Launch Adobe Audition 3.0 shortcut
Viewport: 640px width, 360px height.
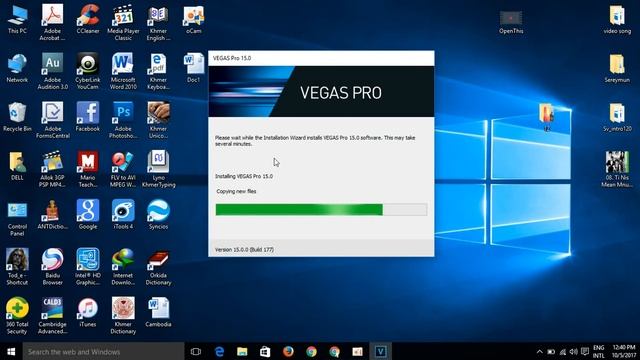pyautogui.click(x=52, y=71)
